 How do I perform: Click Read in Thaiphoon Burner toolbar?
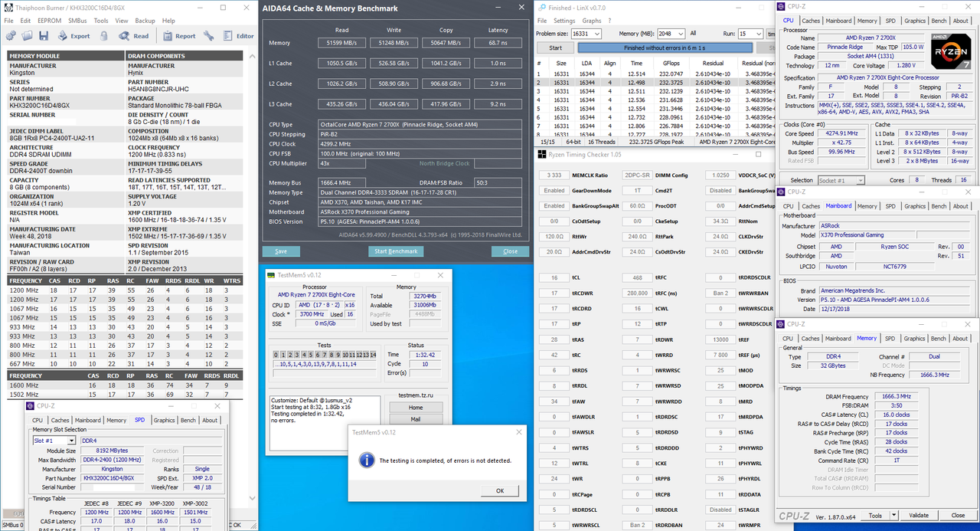133,36
